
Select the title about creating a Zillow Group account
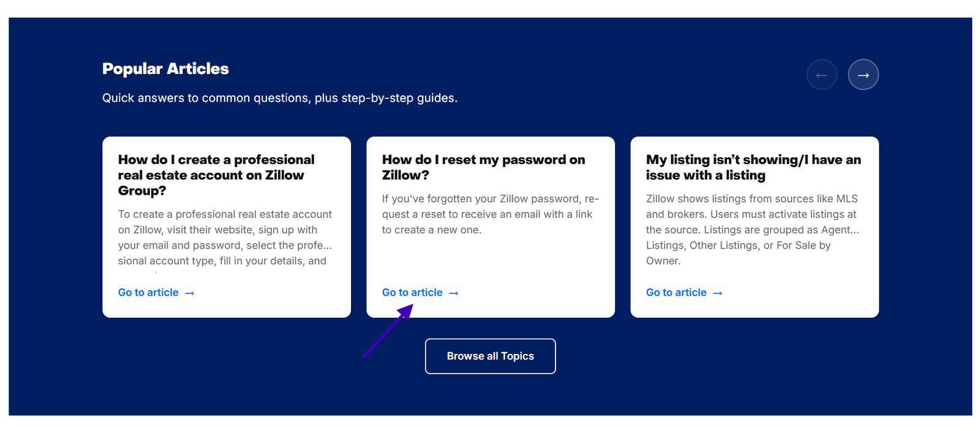click(x=216, y=175)
